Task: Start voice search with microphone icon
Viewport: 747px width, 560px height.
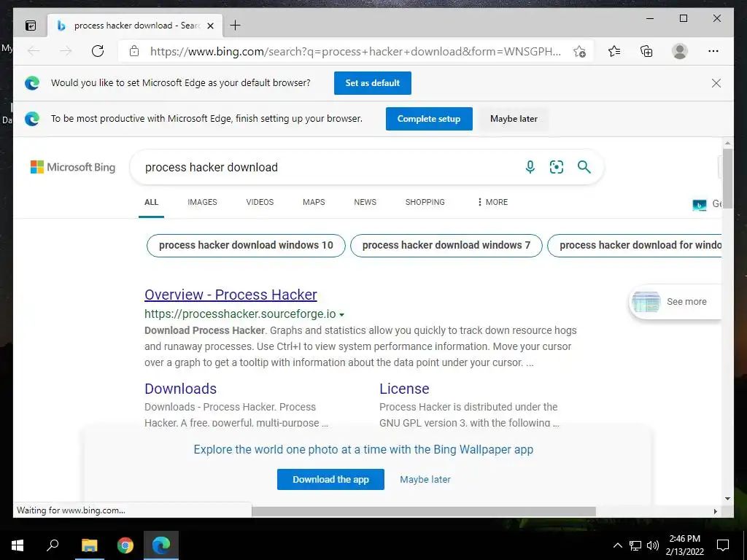Action: (x=530, y=167)
